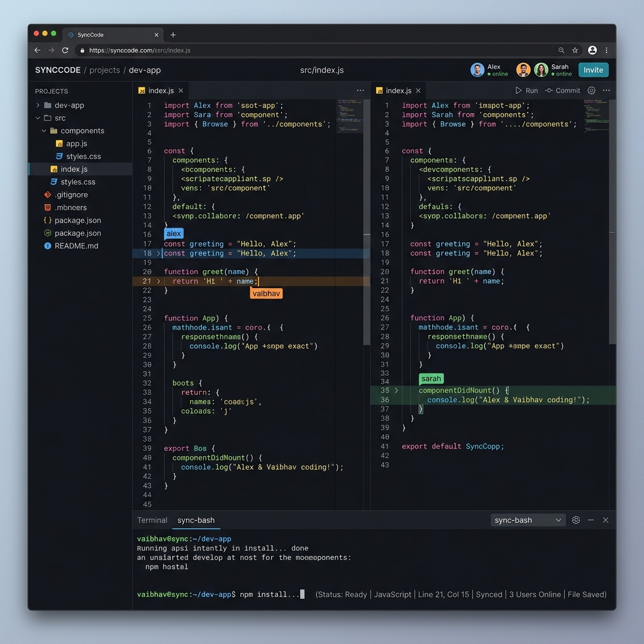Viewport: 644px width, 644px height.
Task: Switch to the Terminal tab
Action: 152,520
